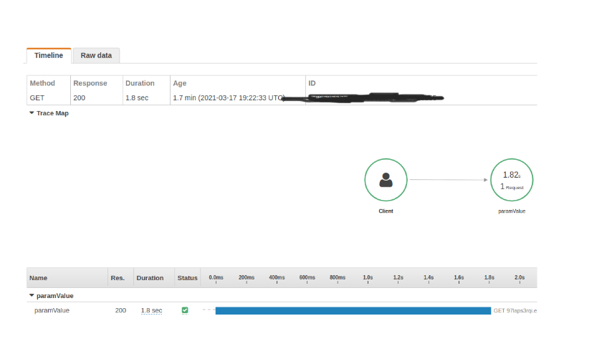The height and width of the screenshot is (364, 607).
Task: Click the Duration column header in segments table
Action: pos(150,278)
